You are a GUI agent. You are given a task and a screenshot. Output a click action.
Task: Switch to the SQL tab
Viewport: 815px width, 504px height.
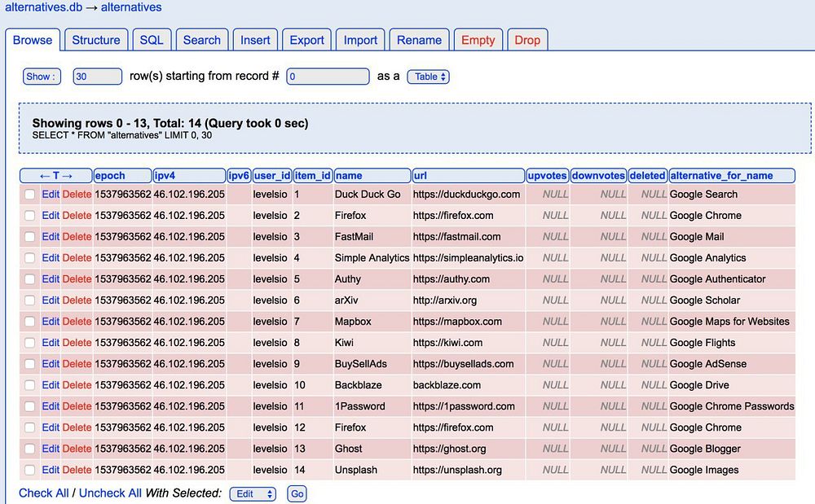point(152,40)
